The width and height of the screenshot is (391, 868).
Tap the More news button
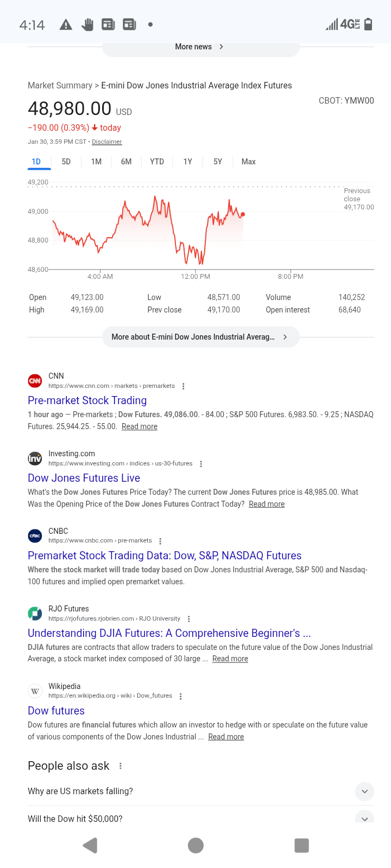[200, 47]
